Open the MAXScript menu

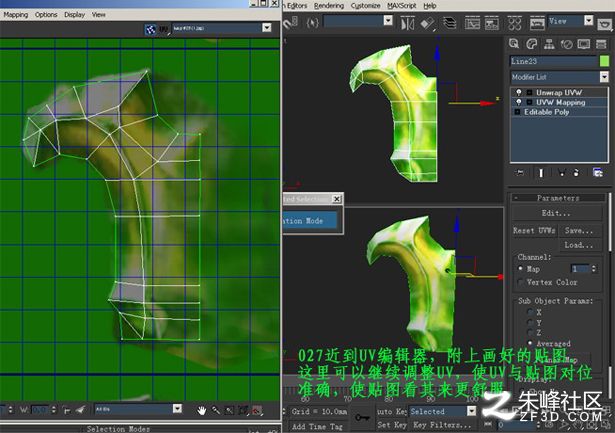(x=402, y=5)
